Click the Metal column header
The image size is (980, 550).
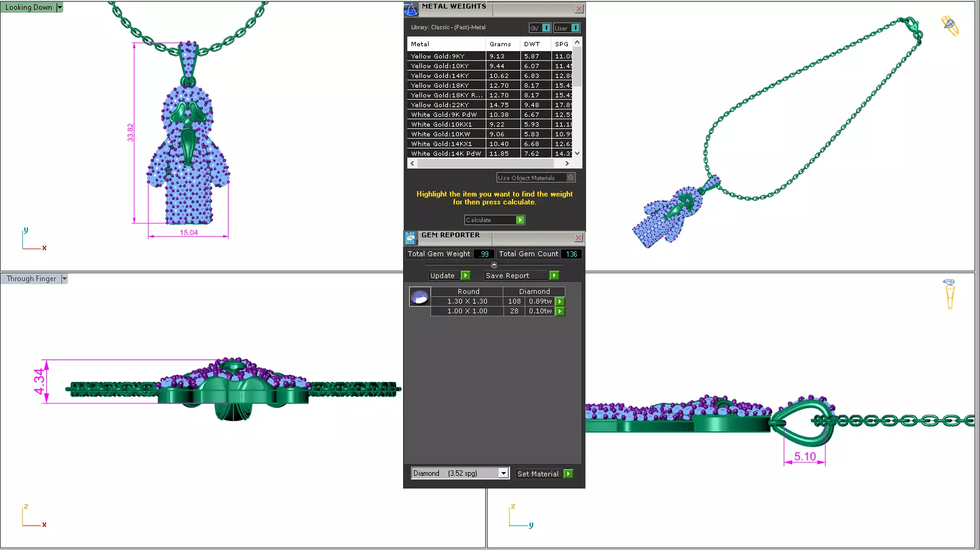point(446,44)
